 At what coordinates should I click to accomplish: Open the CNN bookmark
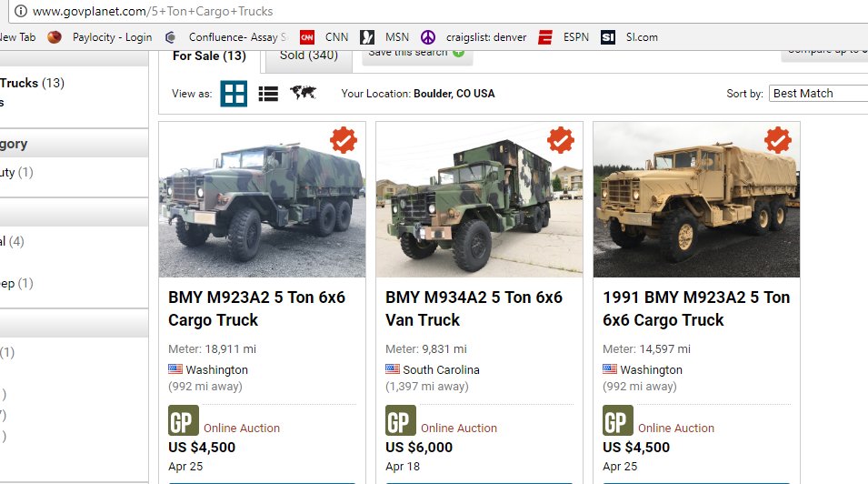coord(324,37)
